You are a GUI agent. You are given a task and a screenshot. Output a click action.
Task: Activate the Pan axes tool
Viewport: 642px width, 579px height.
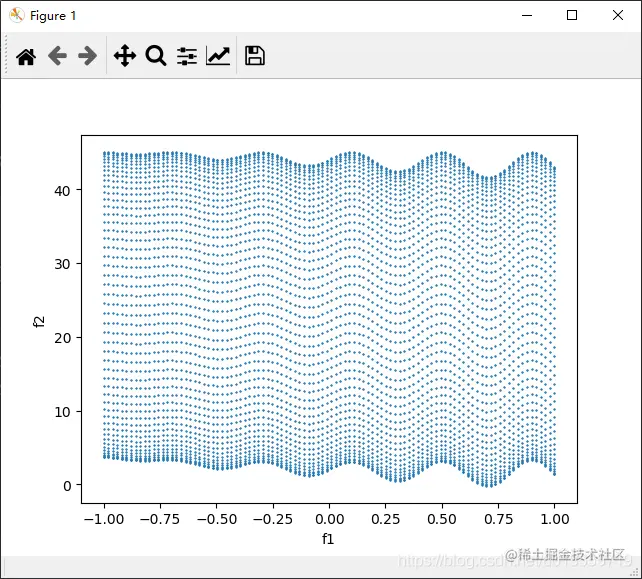tap(125, 56)
